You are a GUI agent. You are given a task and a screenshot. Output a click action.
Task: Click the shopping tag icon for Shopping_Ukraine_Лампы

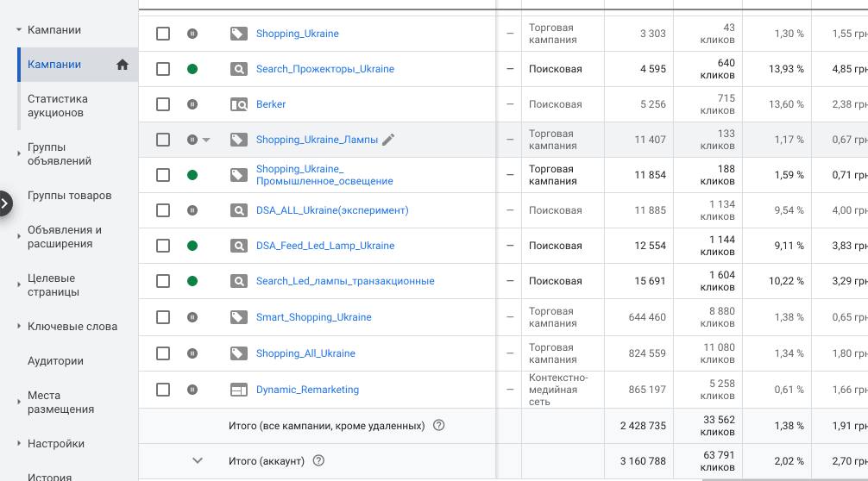[x=239, y=140]
